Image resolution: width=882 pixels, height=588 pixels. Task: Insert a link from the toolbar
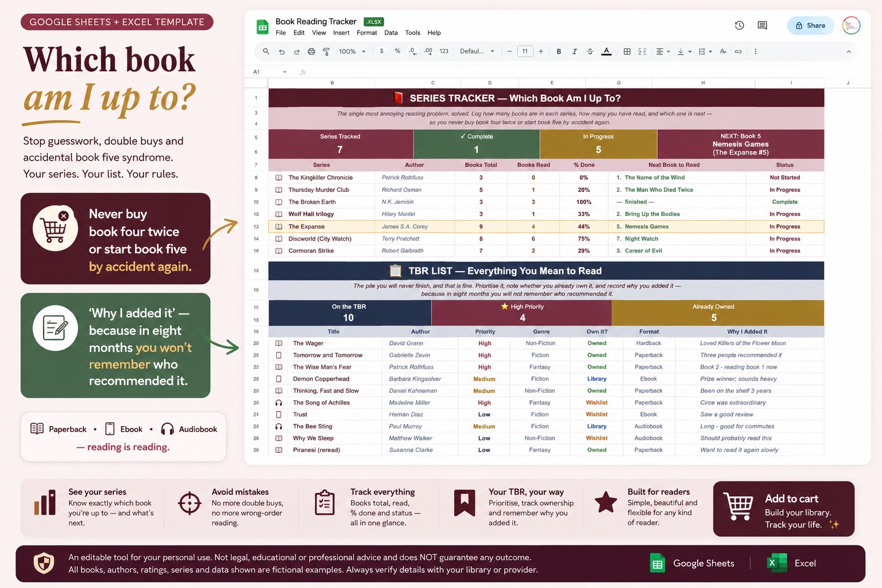pyautogui.click(x=738, y=52)
